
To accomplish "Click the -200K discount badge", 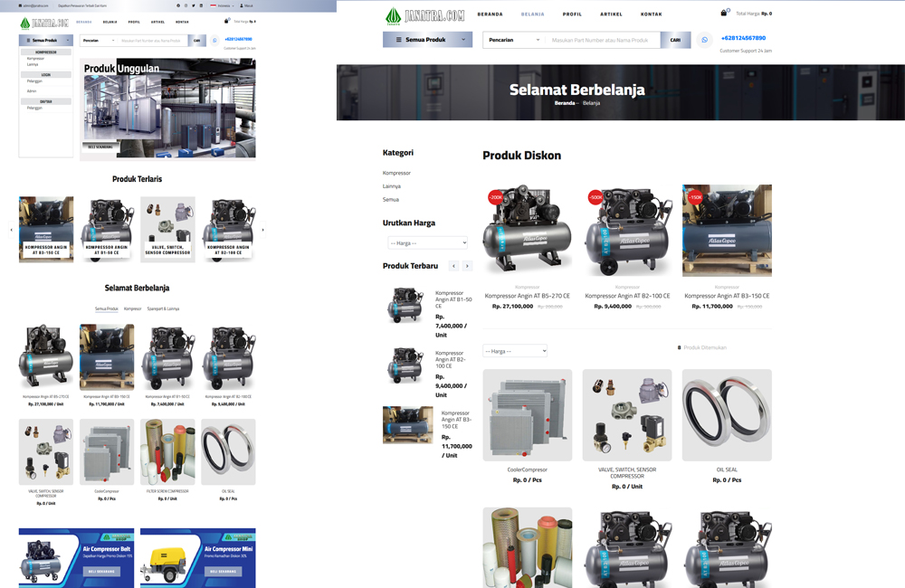I will point(495,197).
